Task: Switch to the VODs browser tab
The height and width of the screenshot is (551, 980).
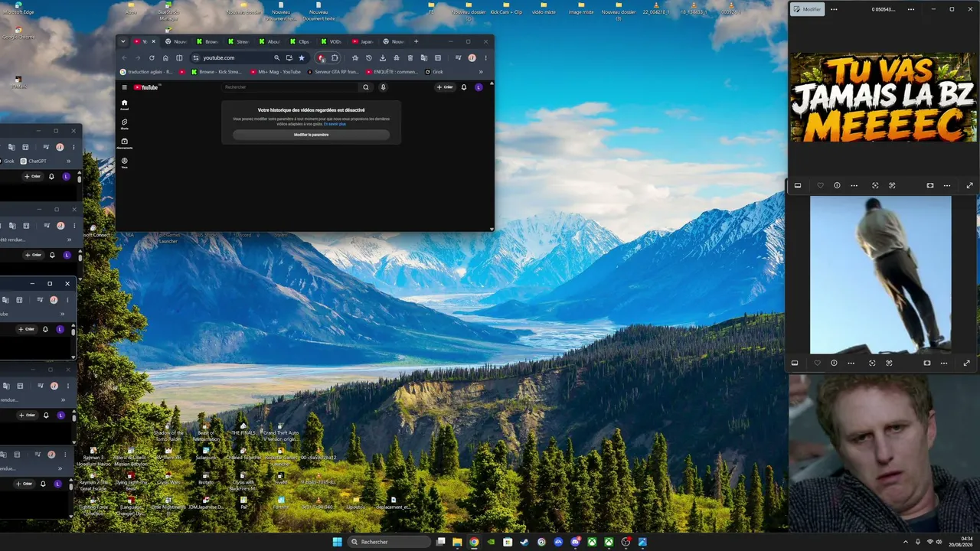Action: (332, 41)
